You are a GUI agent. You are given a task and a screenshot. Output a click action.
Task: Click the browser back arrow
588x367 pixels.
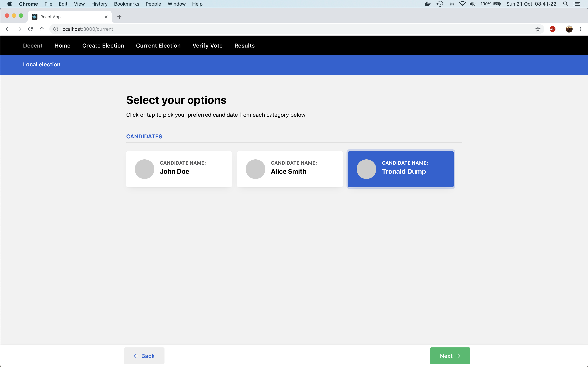click(8, 29)
